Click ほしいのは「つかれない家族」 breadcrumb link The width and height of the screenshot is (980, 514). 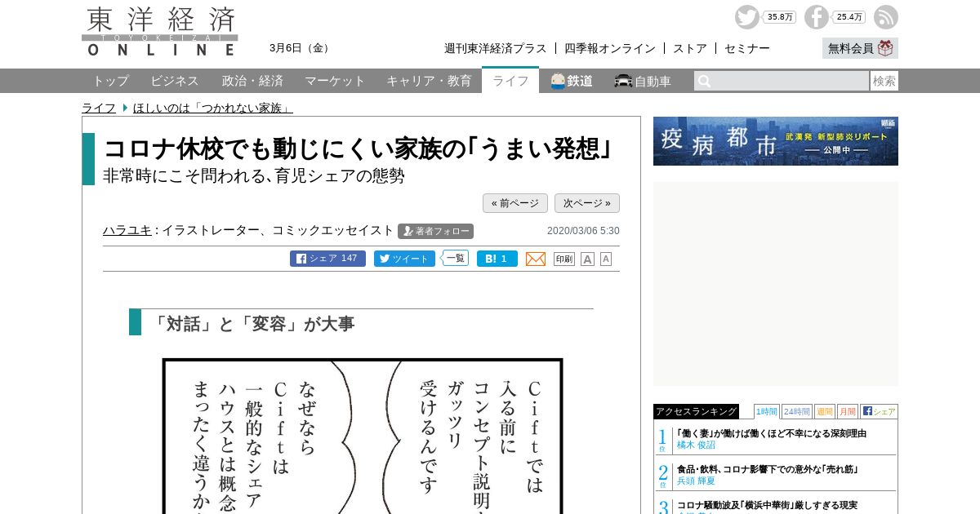pyautogui.click(x=213, y=108)
